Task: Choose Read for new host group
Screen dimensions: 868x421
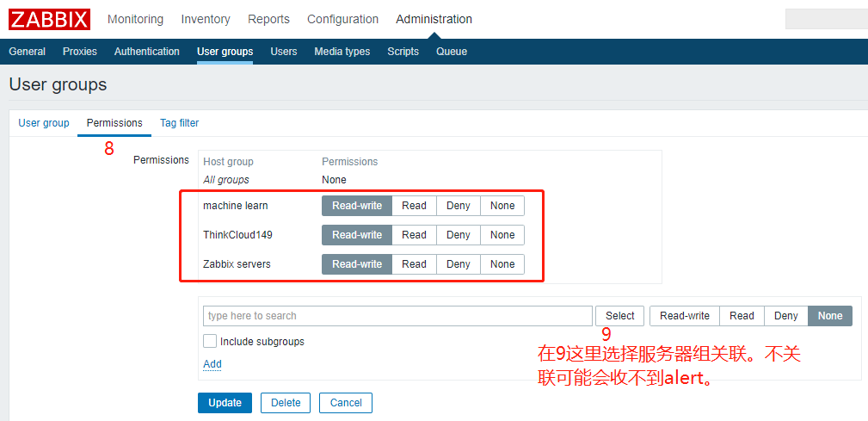Action: (742, 316)
